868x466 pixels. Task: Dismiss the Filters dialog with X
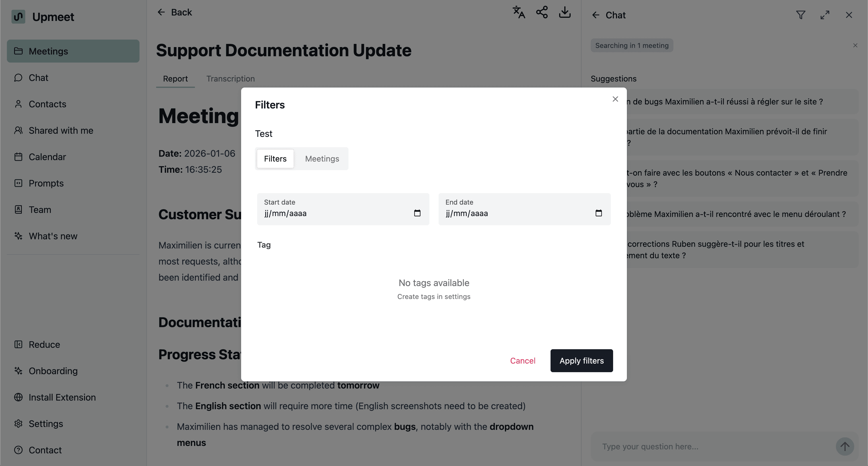pos(615,99)
